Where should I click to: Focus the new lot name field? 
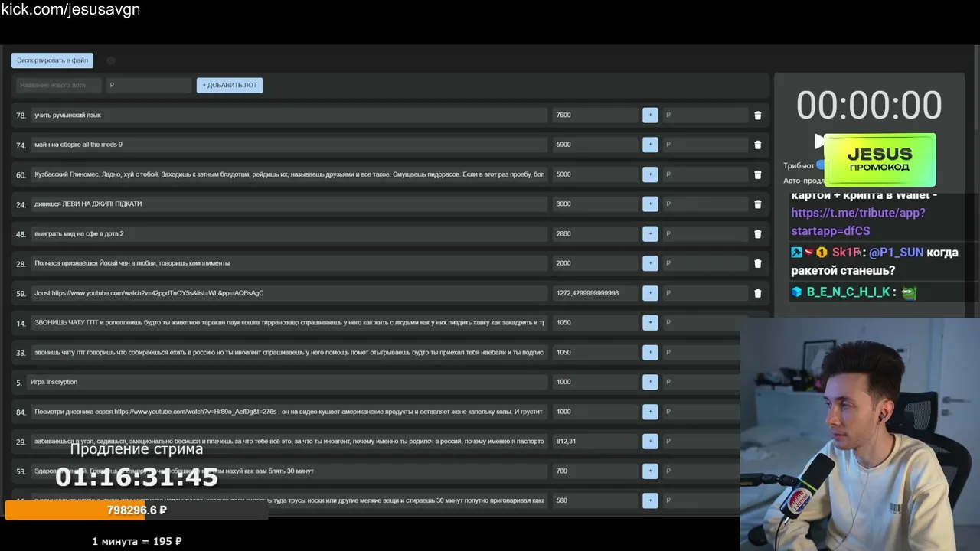[59, 85]
